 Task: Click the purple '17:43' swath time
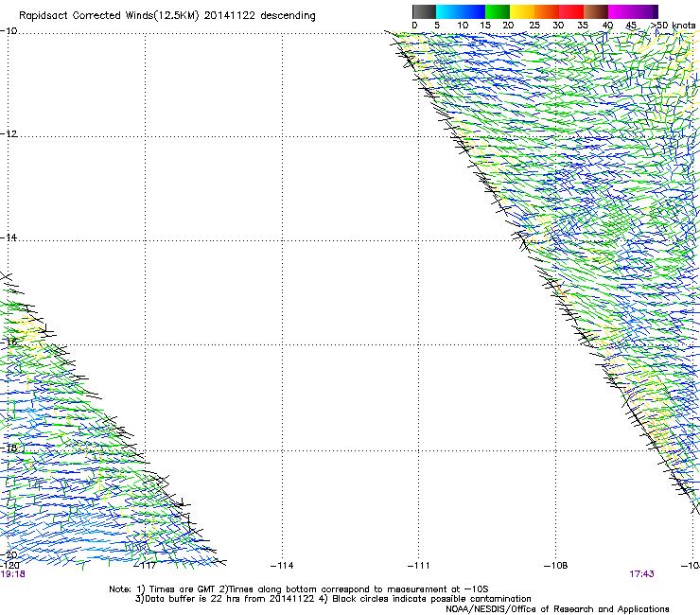641,574
